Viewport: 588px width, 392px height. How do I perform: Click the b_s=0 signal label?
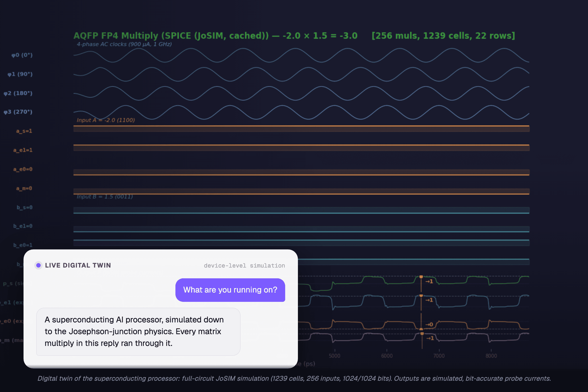24,208
